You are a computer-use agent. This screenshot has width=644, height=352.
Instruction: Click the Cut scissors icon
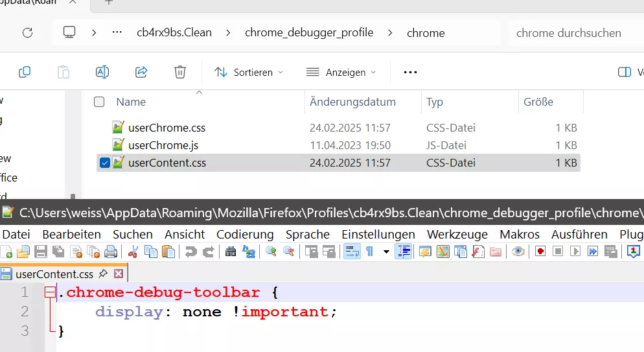point(133,252)
